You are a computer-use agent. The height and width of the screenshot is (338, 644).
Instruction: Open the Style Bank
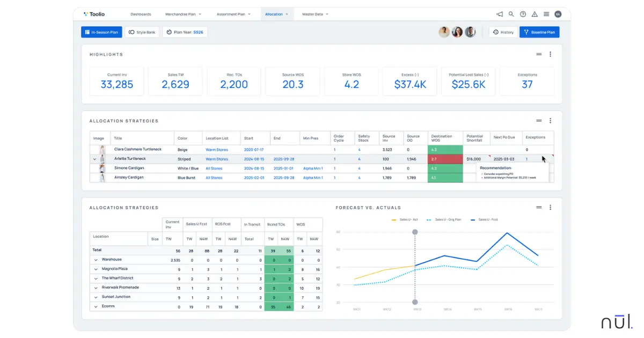(142, 32)
